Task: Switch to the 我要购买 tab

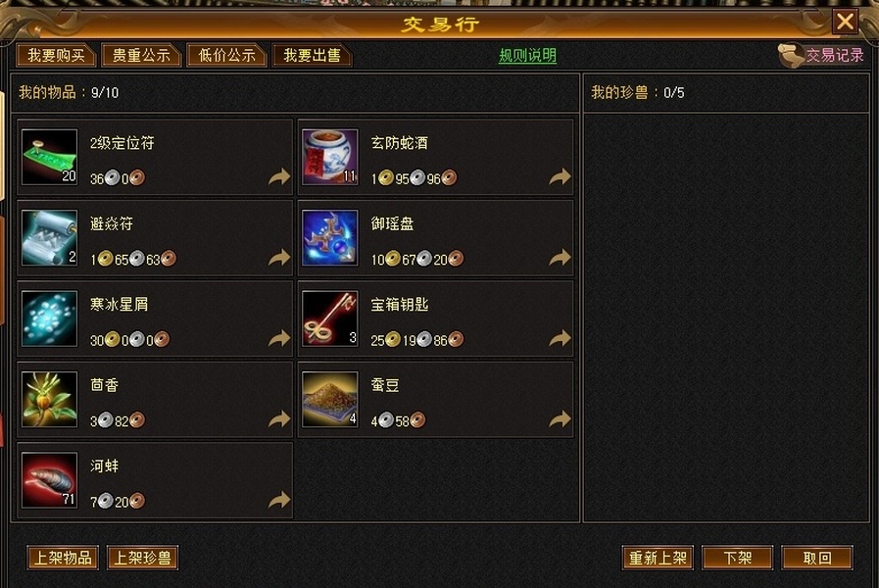Action: click(56, 55)
